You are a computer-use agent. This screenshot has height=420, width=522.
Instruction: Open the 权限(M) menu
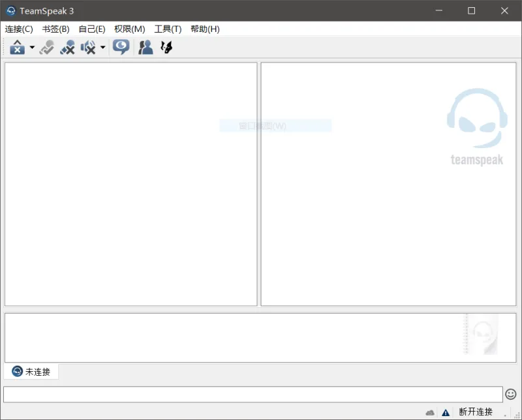click(129, 29)
